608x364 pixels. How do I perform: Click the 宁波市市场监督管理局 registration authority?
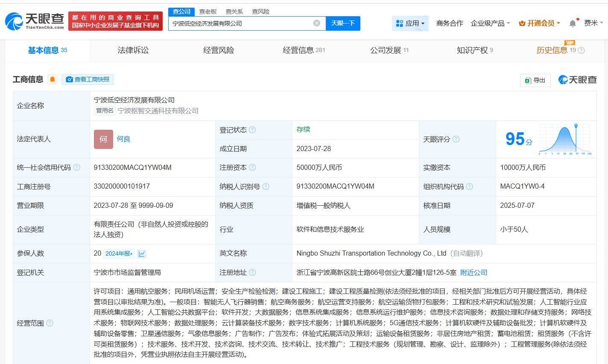tap(127, 272)
